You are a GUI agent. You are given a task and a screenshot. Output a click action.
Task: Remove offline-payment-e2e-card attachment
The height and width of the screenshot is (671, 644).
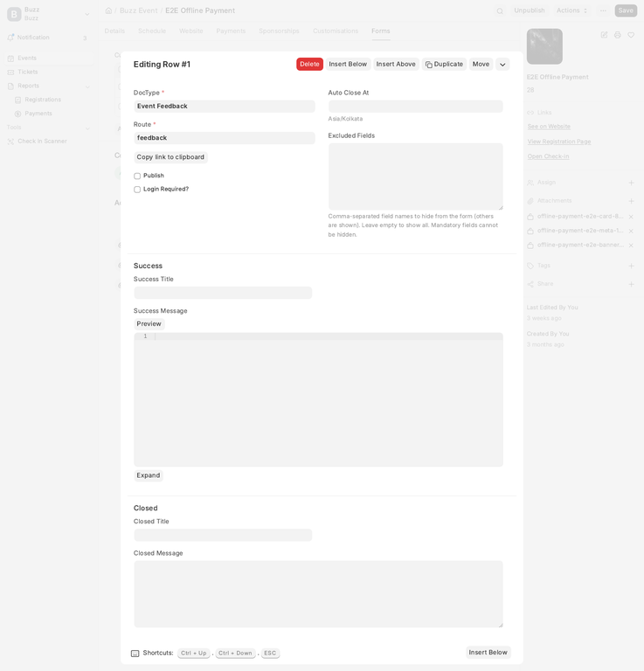[631, 217]
